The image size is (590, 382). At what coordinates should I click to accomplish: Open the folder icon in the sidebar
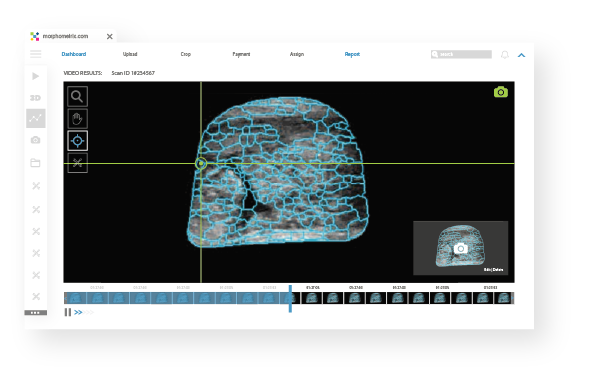click(x=35, y=163)
